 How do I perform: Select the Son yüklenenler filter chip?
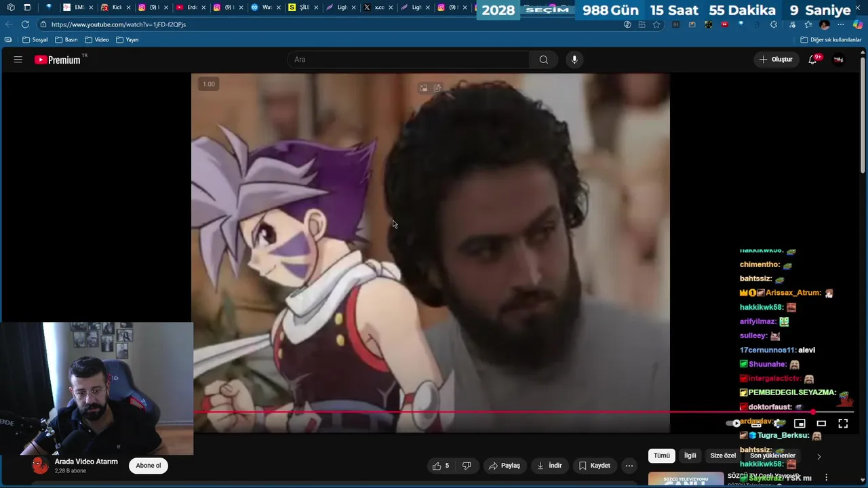pos(772,456)
